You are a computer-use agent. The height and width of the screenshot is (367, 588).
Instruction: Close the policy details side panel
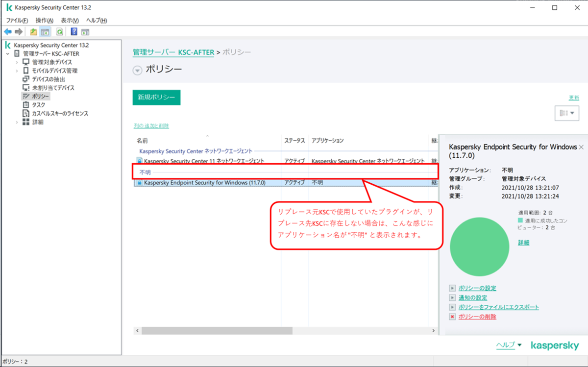pos(581,147)
